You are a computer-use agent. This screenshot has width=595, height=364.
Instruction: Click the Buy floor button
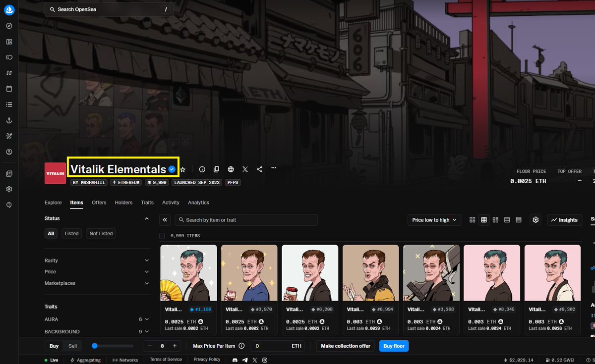(394, 346)
